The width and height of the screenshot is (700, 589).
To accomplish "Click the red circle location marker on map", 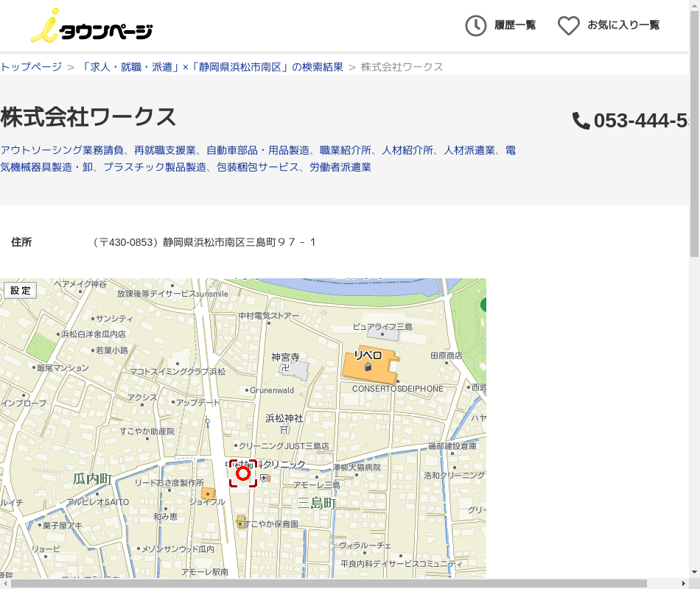I will tap(243, 473).
